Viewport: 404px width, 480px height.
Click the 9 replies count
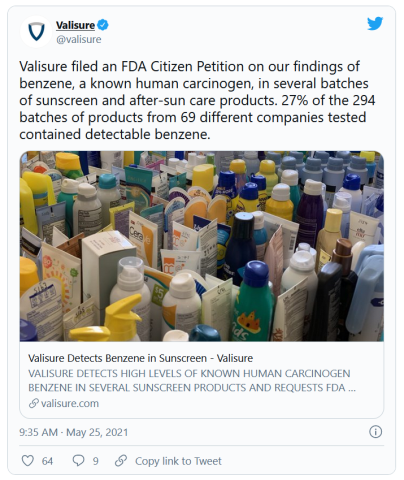tap(96, 461)
